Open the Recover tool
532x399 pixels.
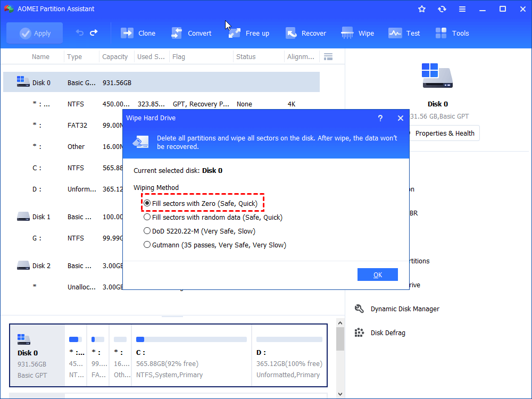[x=305, y=33]
